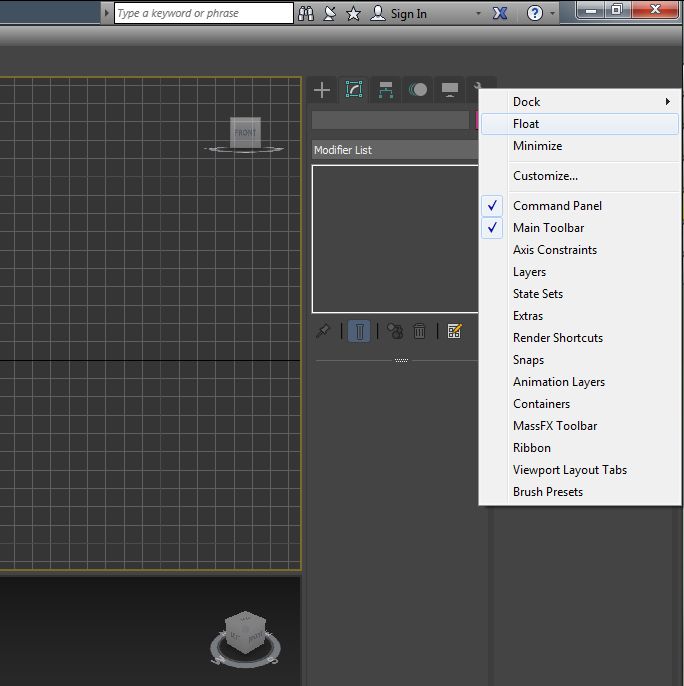Click the binoculars search icon
Screen dimensions: 684x686
pyautogui.click(x=307, y=13)
